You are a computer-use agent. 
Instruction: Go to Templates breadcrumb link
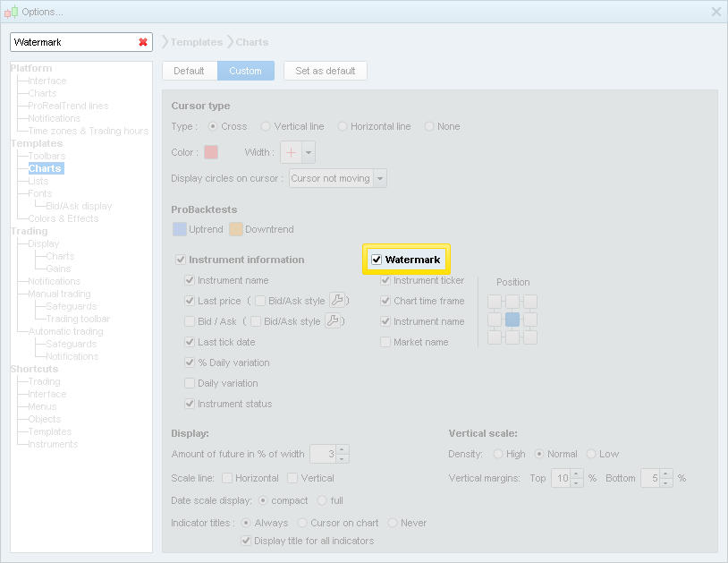pyautogui.click(x=196, y=42)
